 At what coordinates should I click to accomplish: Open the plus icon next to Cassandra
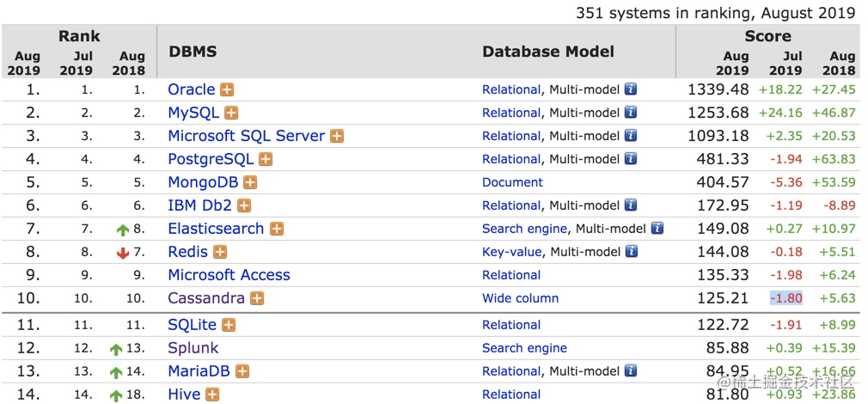256,299
